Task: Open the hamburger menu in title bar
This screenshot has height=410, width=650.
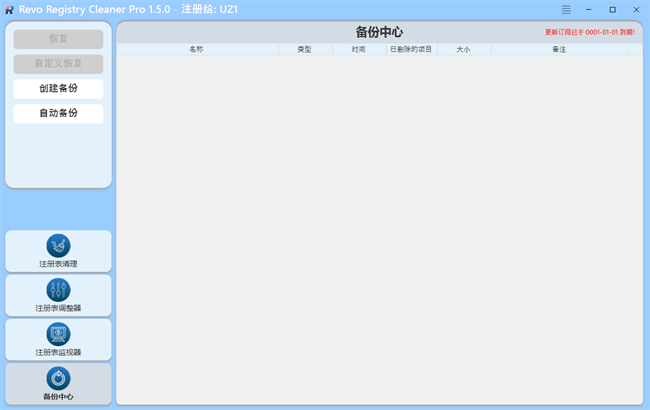Action: [x=567, y=9]
